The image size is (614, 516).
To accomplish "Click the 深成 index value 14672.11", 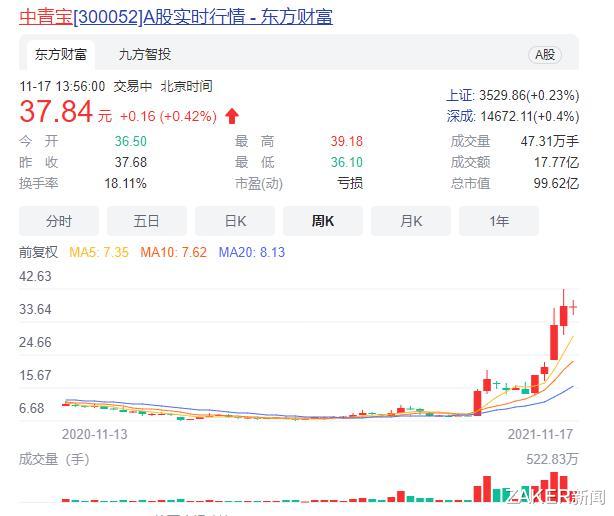I will (x=530, y=116).
